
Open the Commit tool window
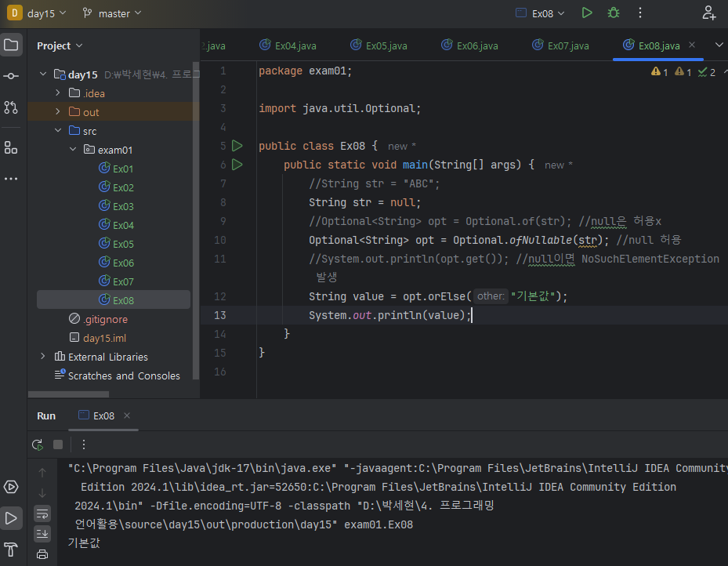pyautogui.click(x=11, y=76)
